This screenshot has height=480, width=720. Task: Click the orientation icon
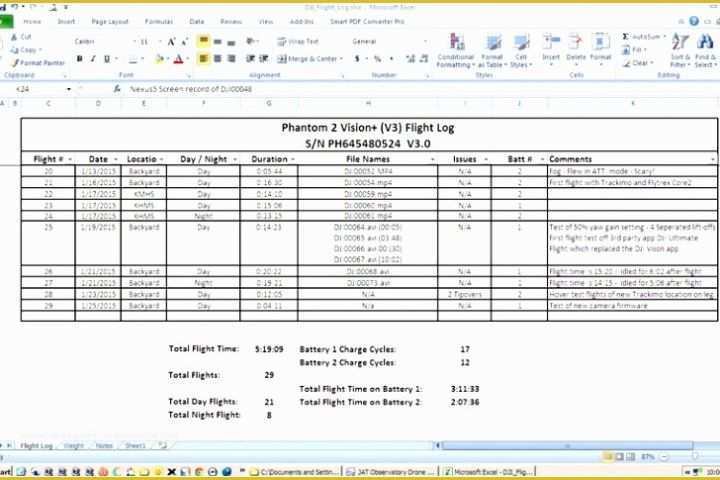click(x=251, y=41)
